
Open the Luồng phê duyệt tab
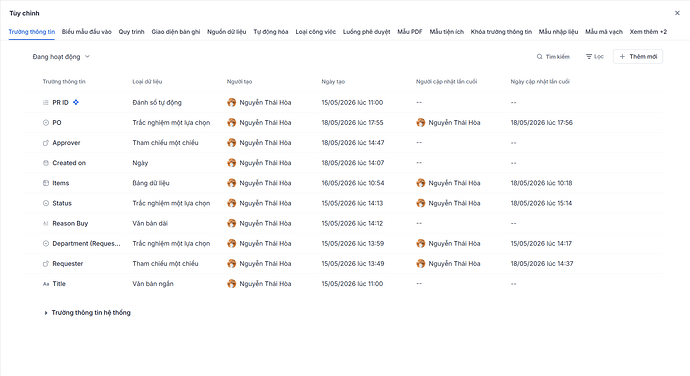[x=367, y=32]
